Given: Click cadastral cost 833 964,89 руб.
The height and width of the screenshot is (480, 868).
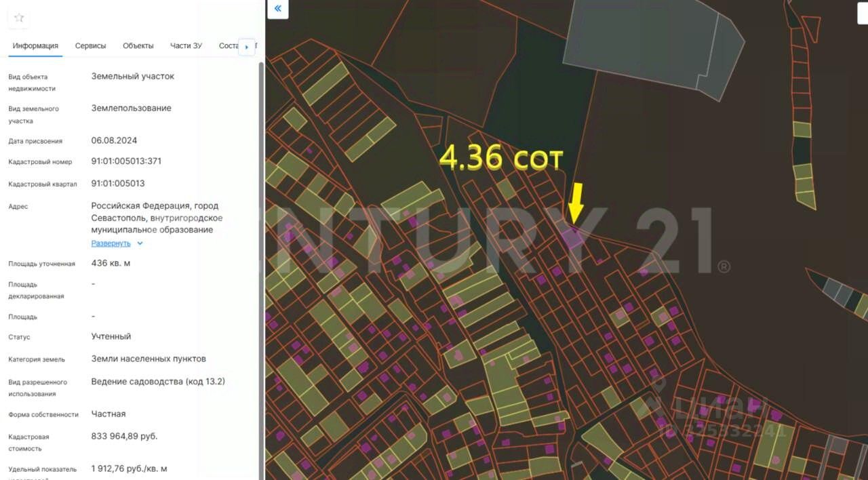Looking at the screenshot, I should [x=124, y=436].
